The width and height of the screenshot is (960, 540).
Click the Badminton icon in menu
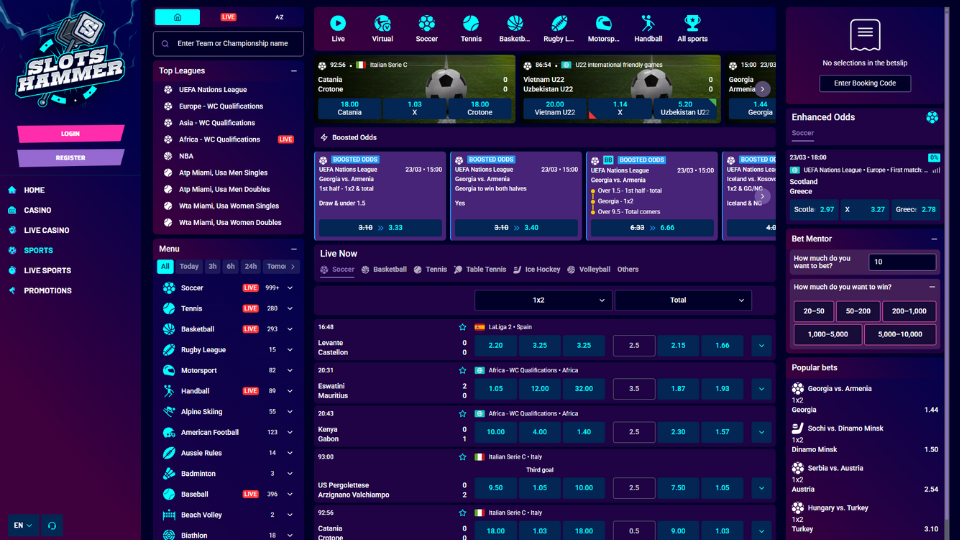click(169, 473)
